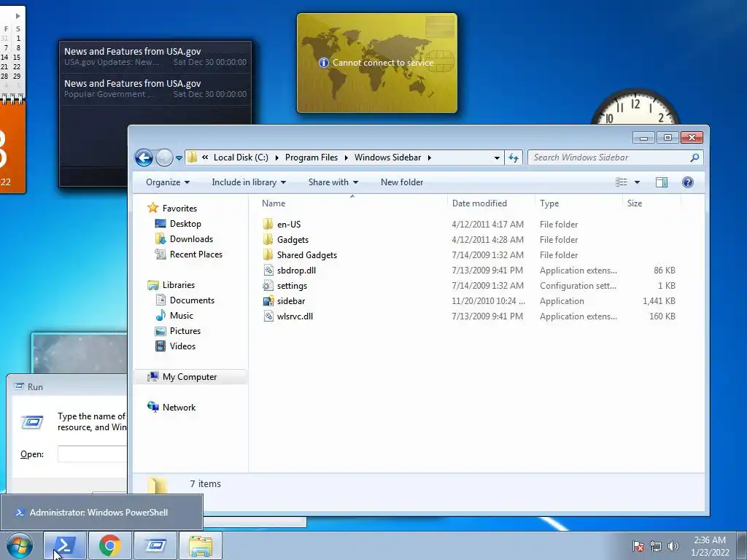
Task: Select Libraries in the navigation pane
Action: tap(178, 285)
